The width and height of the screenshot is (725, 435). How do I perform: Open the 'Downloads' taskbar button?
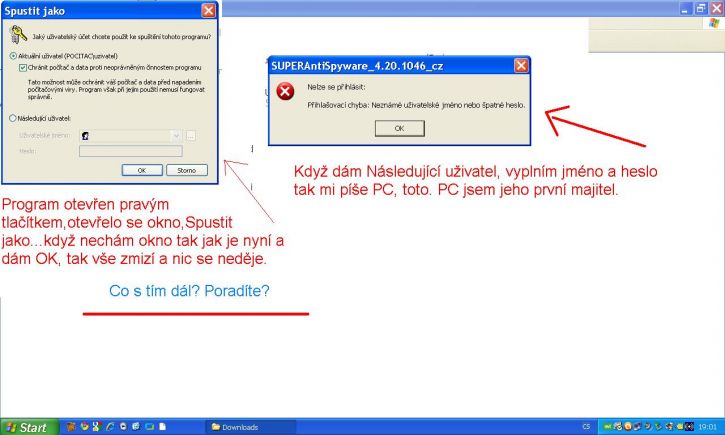250,427
